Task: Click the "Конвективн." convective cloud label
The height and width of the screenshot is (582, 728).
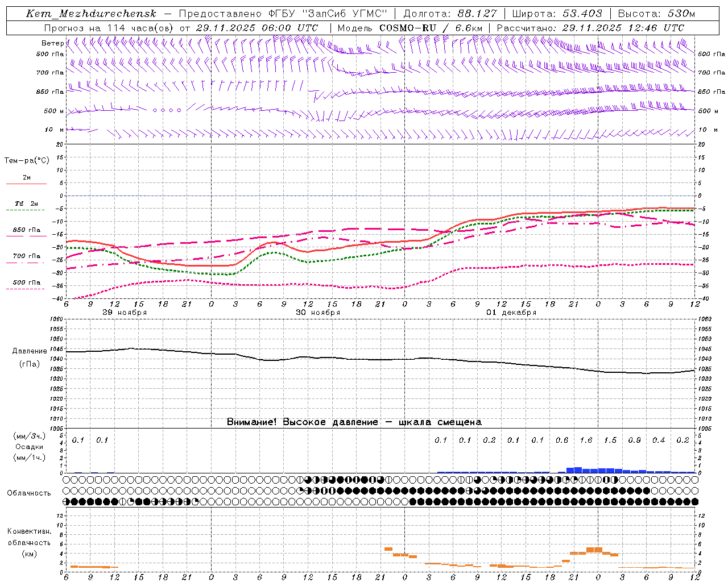Action: (29, 531)
